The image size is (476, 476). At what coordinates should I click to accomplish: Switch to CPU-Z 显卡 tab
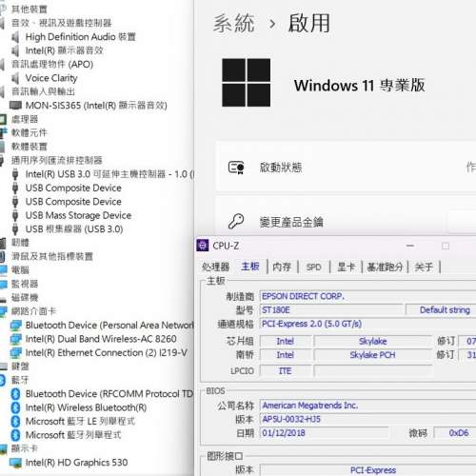coord(346,267)
